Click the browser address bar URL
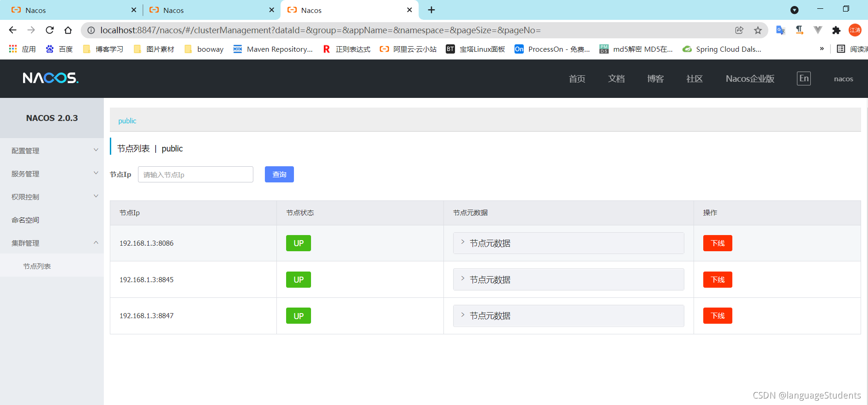Image resolution: width=868 pixels, height=405 pixels. point(320,30)
